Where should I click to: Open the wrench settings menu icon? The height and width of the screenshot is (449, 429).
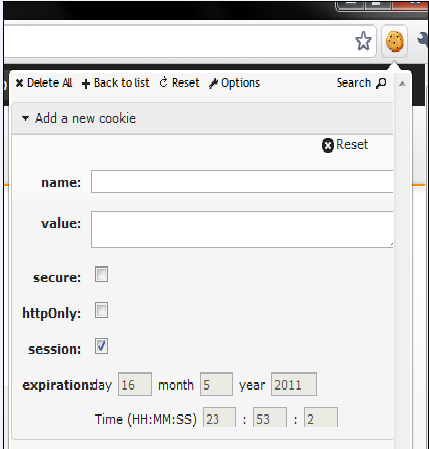pyautogui.click(x=423, y=39)
